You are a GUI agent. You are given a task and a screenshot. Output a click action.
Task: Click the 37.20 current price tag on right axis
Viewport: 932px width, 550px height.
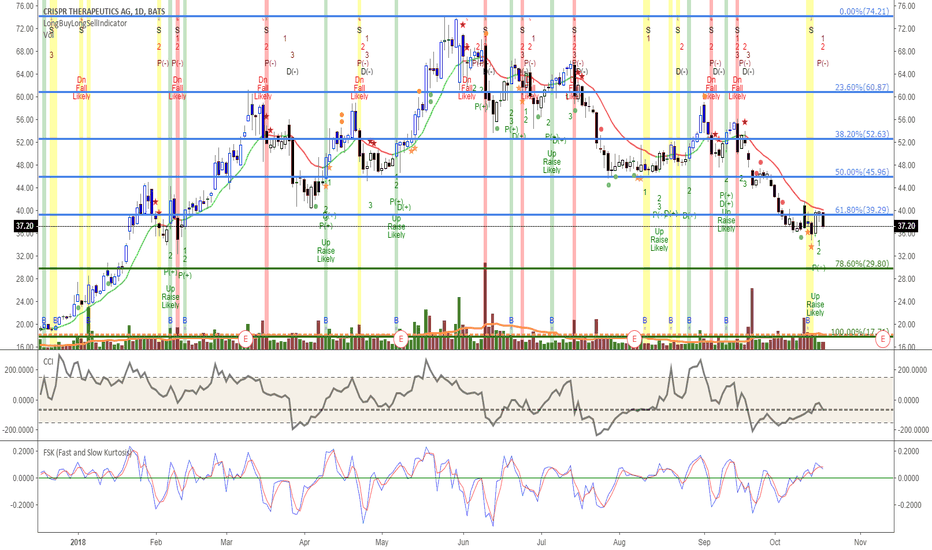pyautogui.click(x=905, y=226)
